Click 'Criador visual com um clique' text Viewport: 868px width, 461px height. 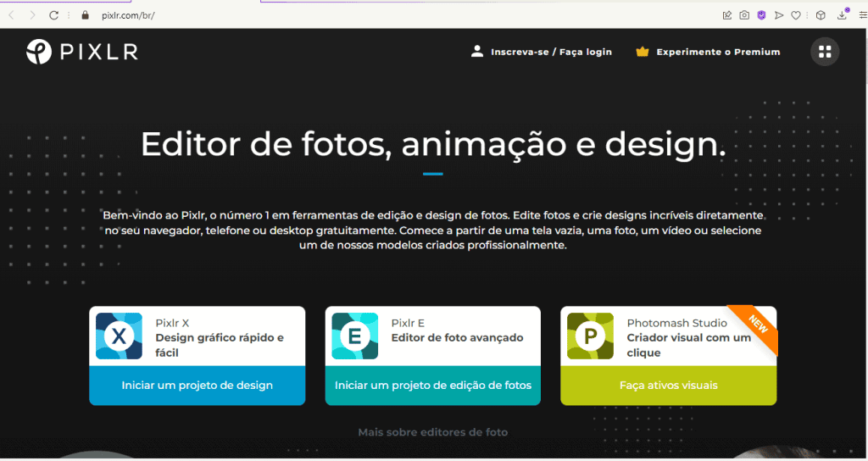(x=688, y=345)
